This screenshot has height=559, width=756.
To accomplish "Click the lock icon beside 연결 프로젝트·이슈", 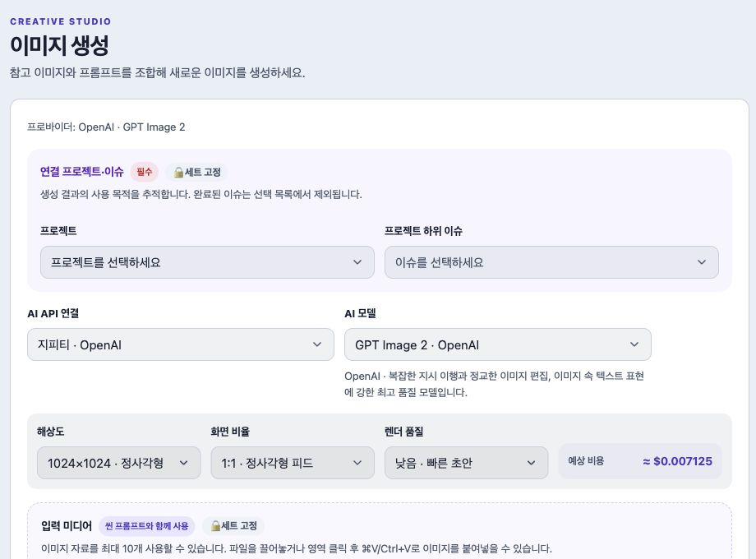I will (179, 172).
